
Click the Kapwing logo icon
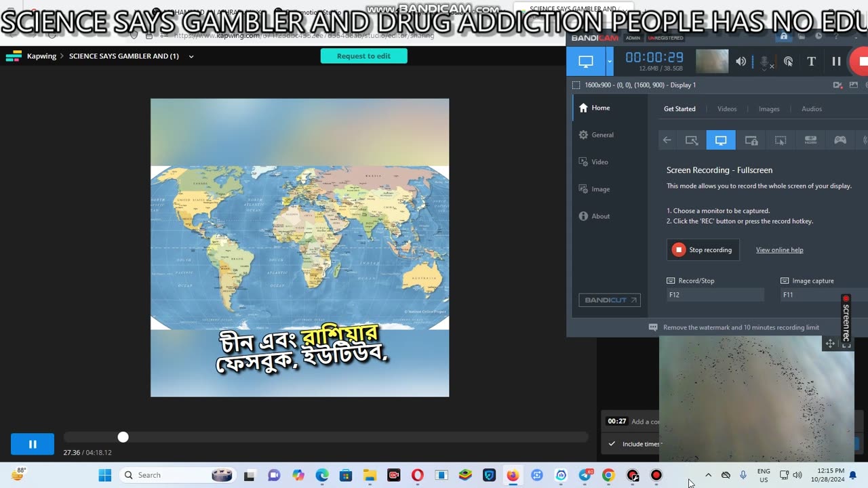pyautogui.click(x=14, y=56)
